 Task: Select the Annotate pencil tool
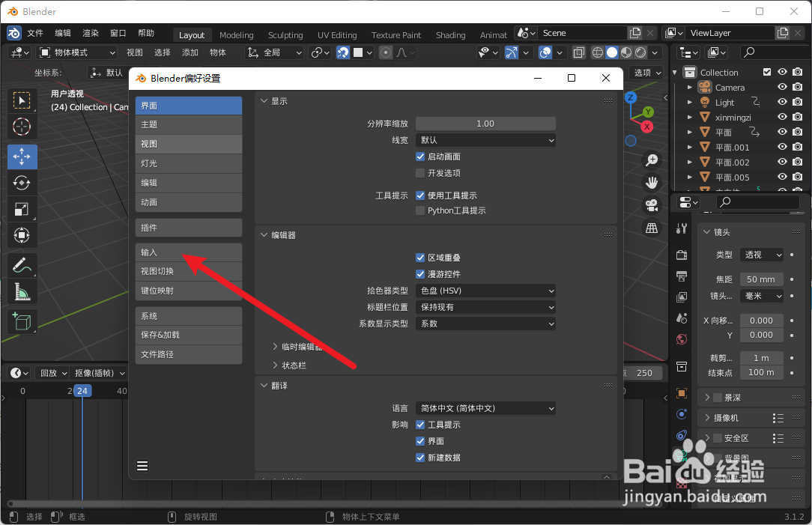[22, 265]
